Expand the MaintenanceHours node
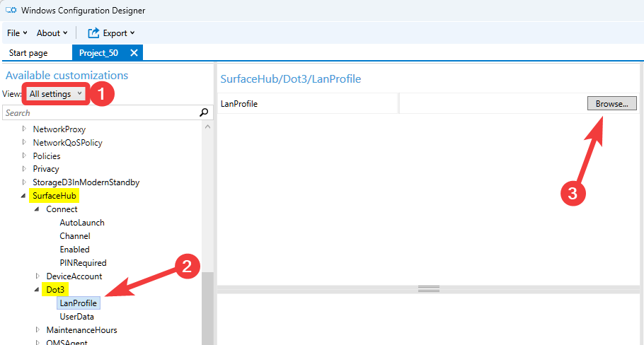Screen dimensions: 644x345 38,330
